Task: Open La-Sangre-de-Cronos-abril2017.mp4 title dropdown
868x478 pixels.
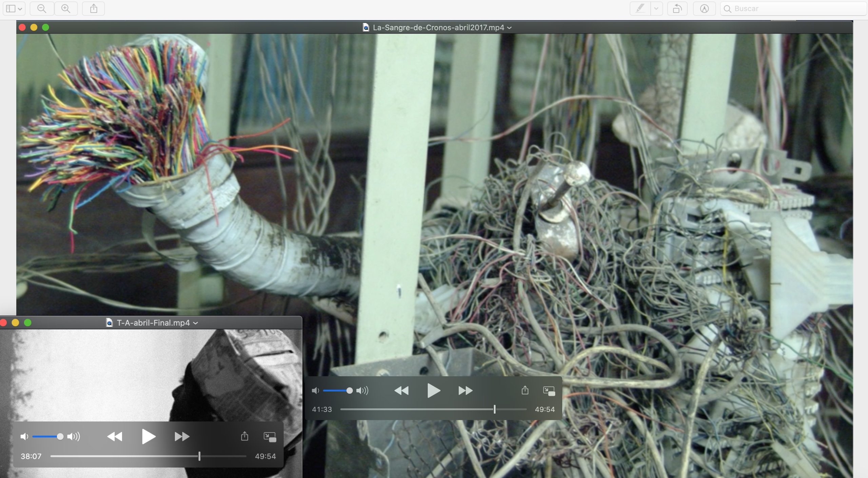Action: 509,28
